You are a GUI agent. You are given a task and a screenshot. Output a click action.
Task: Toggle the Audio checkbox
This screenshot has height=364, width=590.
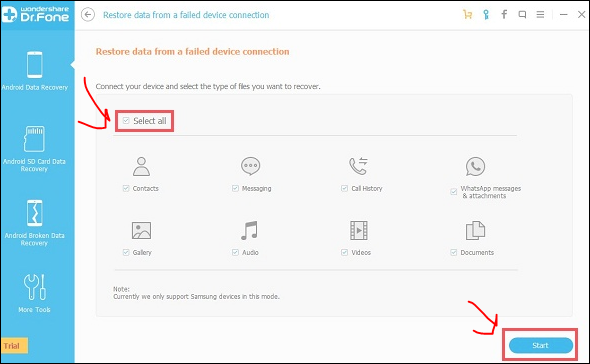[235, 252]
